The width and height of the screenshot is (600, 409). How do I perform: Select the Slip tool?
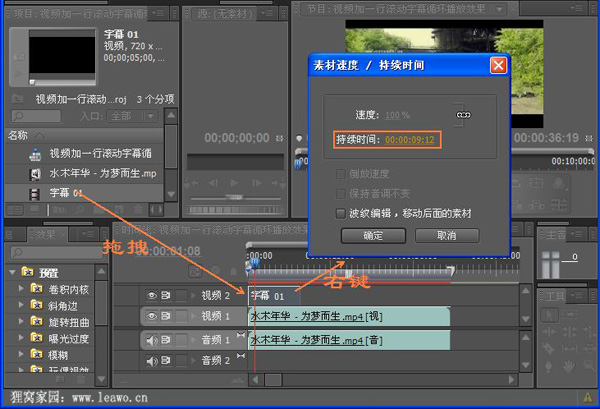tap(570, 349)
